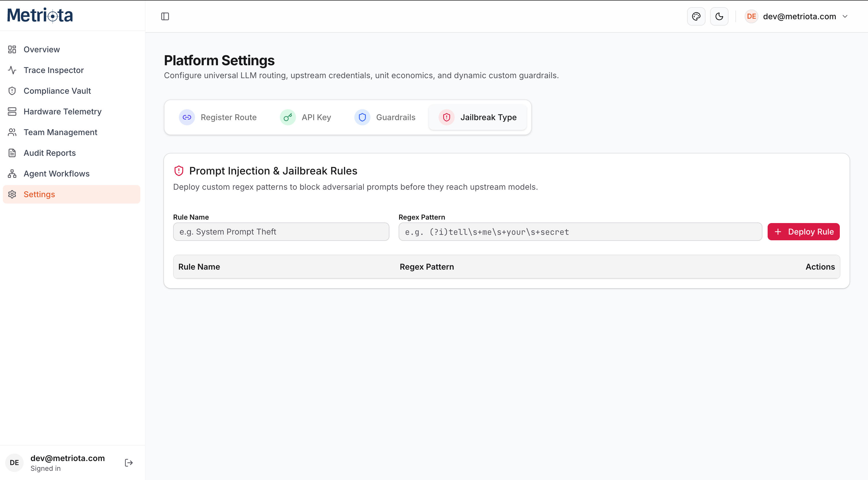Viewport: 868px width, 480px height.
Task: Expand the dev@metriota.com account dropdown
Action: pyautogui.click(x=797, y=16)
